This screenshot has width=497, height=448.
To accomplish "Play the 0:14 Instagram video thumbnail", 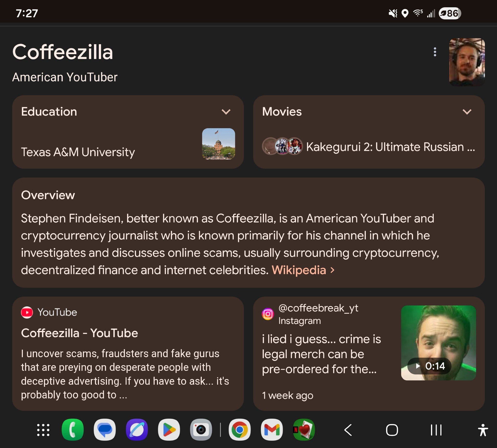I will pyautogui.click(x=438, y=343).
